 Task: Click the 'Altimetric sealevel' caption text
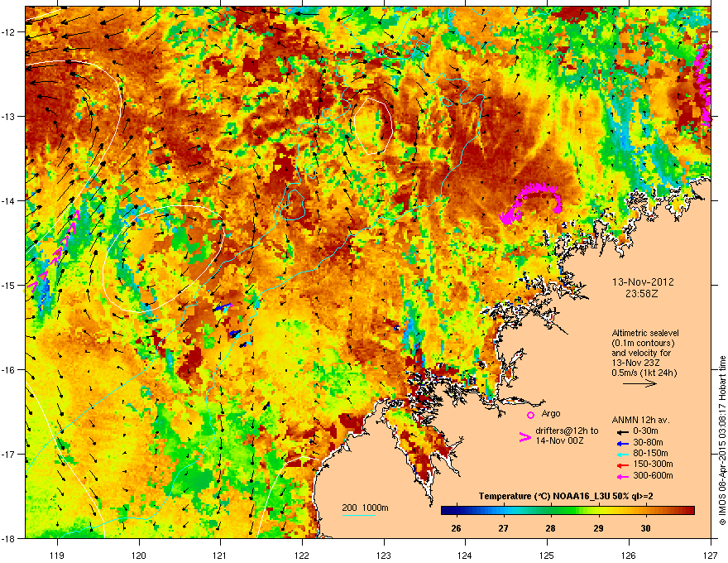645,333
